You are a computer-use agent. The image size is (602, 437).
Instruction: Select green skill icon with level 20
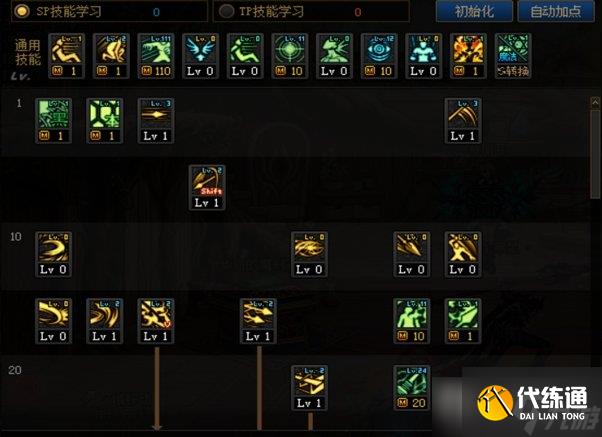coord(412,388)
